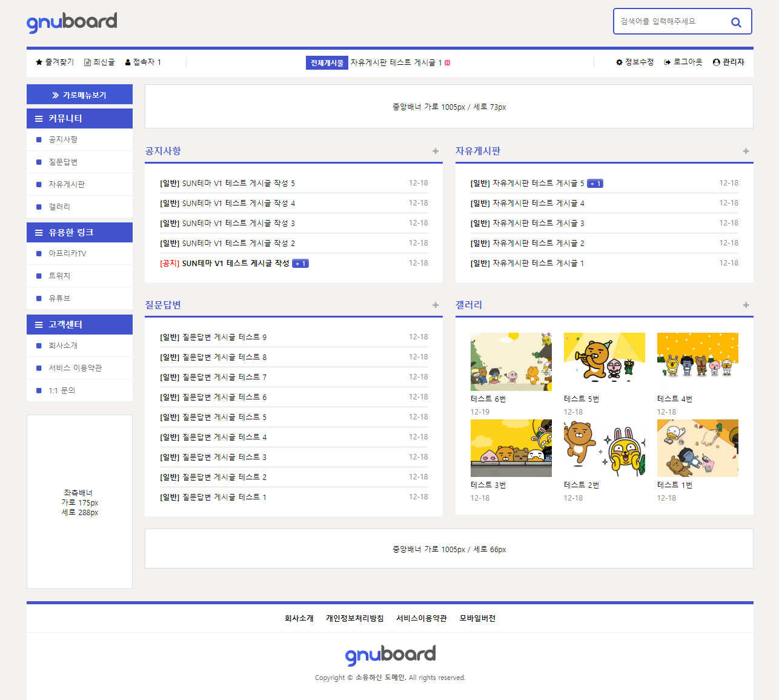
Task: Collapse the 고객센터 sidebar section header
Action: tap(79, 325)
